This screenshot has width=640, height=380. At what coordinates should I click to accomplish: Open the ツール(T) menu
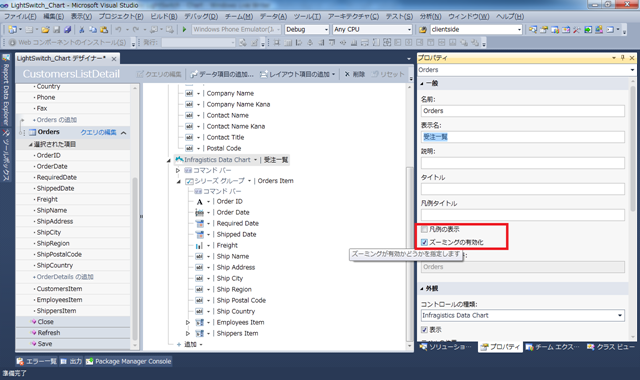[307, 17]
